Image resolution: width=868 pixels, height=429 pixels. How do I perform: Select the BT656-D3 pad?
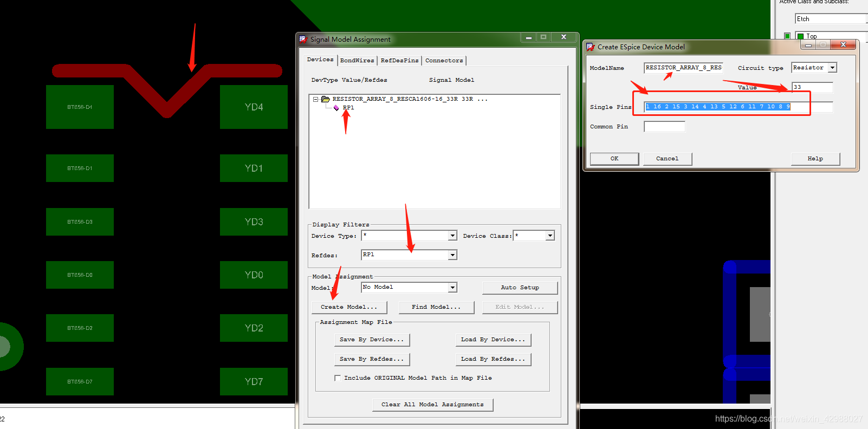(80, 222)
